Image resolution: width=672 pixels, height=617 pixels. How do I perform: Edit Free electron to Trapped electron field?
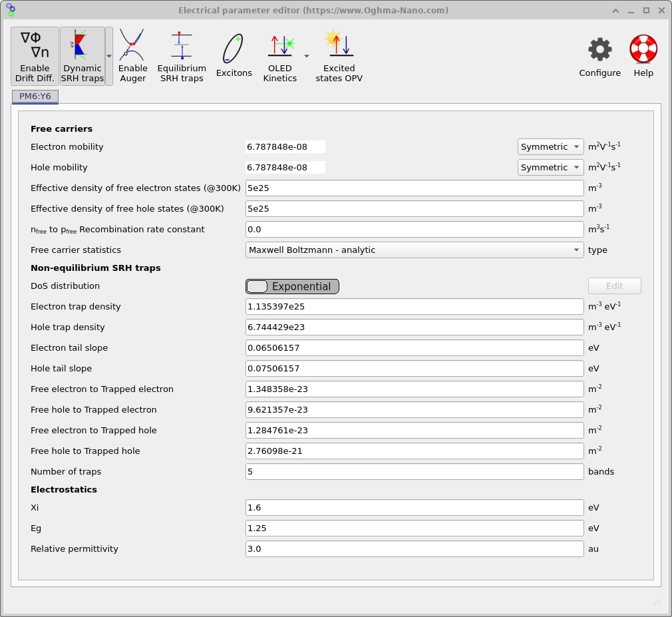click(415, 389)
